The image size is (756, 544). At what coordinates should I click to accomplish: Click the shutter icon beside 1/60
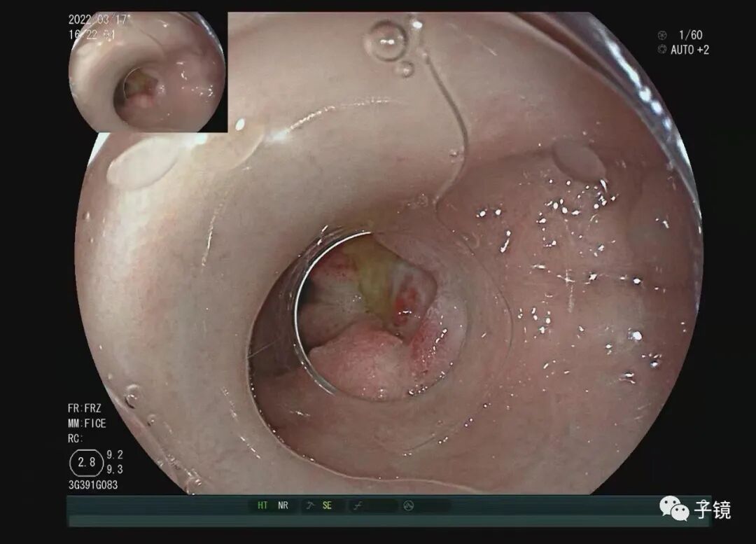click(x=662, y=35)
